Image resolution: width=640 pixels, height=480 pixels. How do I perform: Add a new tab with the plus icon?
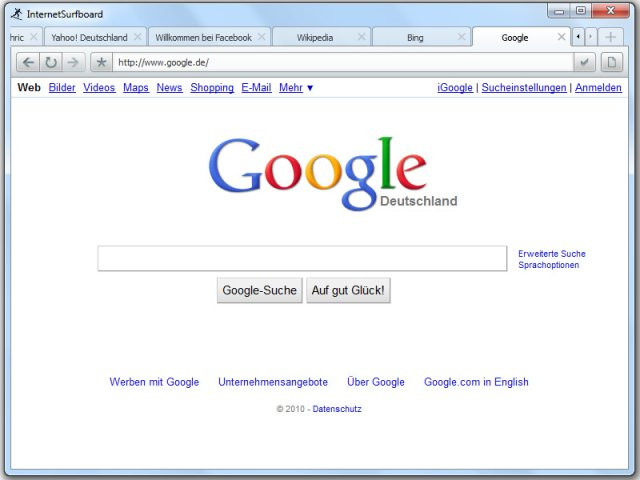[611, 37]
